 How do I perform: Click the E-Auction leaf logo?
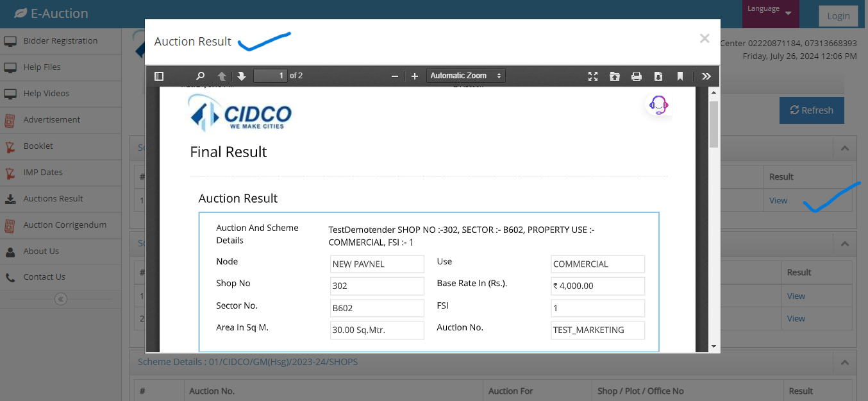pos(21,13)
